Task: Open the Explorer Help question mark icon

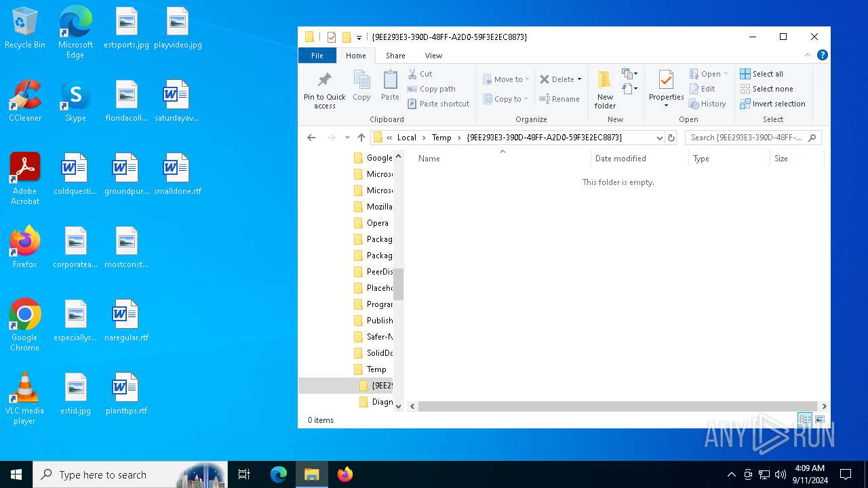Action: [x=822, y=56]
